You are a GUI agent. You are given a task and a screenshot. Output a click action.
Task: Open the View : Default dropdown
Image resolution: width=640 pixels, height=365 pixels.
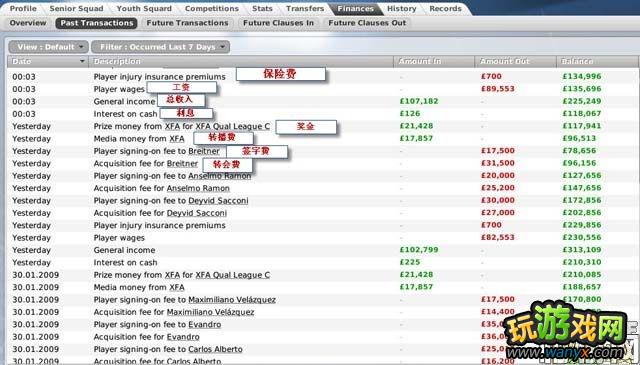point(48,47)
